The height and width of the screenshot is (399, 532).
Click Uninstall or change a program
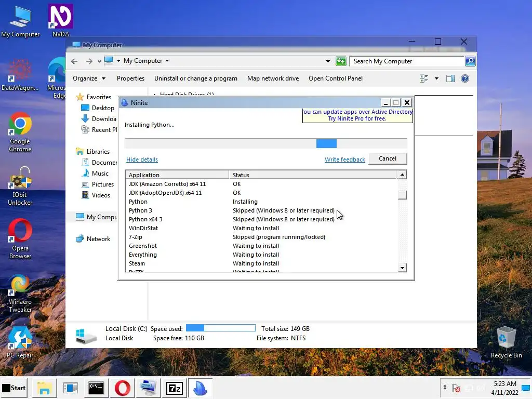(196, 78)
